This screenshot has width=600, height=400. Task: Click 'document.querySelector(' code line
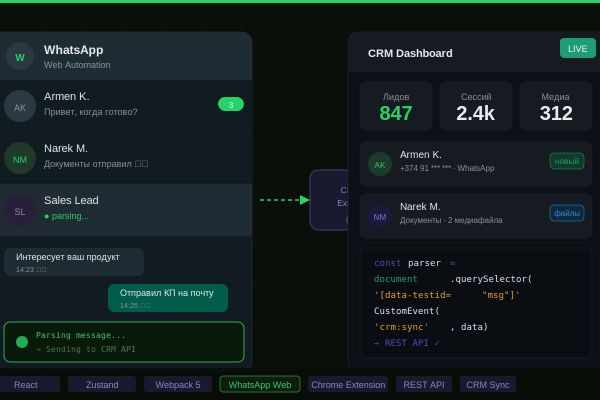click(453, 279)
